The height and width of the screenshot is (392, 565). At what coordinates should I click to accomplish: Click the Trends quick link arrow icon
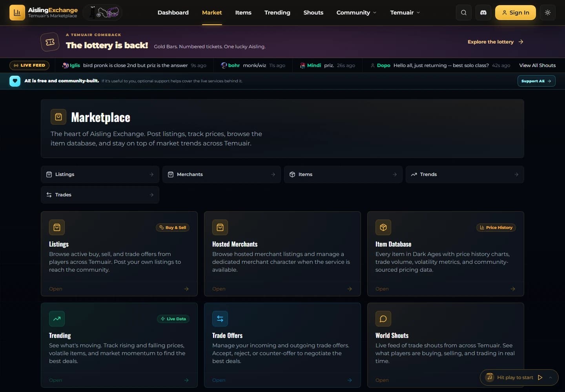coord(516,174)
